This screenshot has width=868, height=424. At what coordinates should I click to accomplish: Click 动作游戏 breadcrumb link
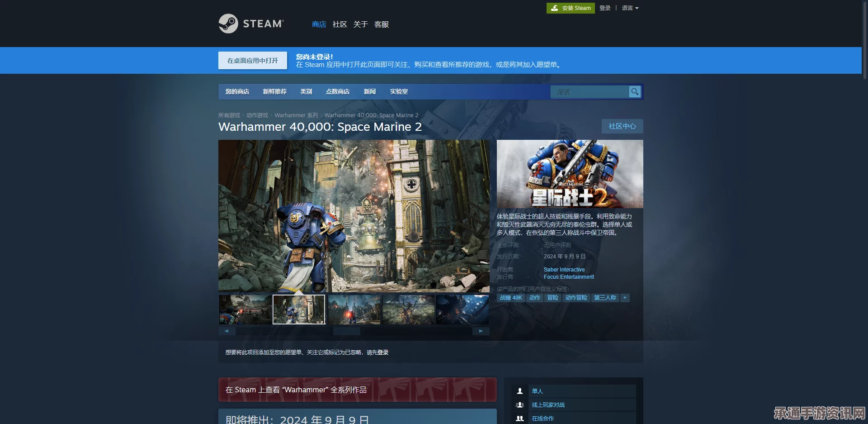pyautogui.click(x=257, y=115)
